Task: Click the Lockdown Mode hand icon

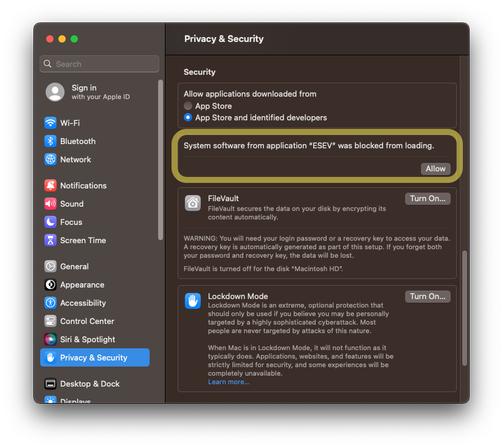Action: click(x=193, y=301)
